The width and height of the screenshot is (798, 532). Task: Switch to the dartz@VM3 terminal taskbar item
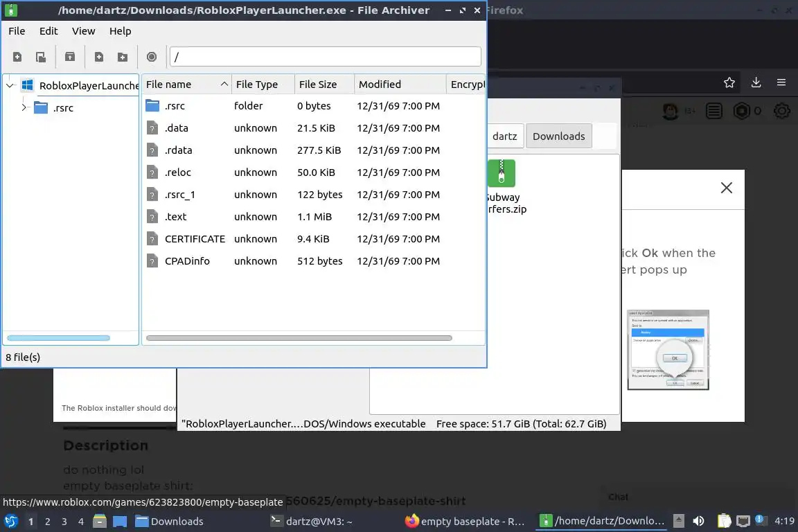pos(312,522)
